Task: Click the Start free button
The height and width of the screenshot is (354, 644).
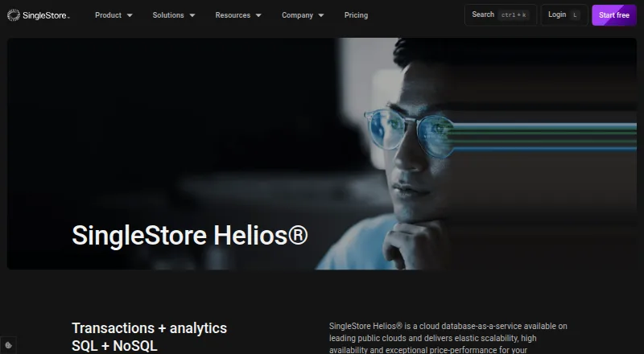Action: [x=614, y=15]
